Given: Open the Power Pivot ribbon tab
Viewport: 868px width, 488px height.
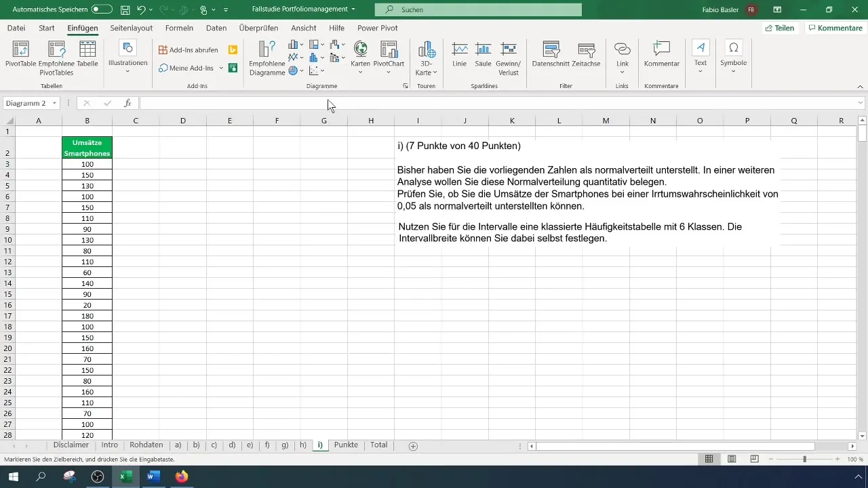Looking at the screenshot, I should 378,28.
